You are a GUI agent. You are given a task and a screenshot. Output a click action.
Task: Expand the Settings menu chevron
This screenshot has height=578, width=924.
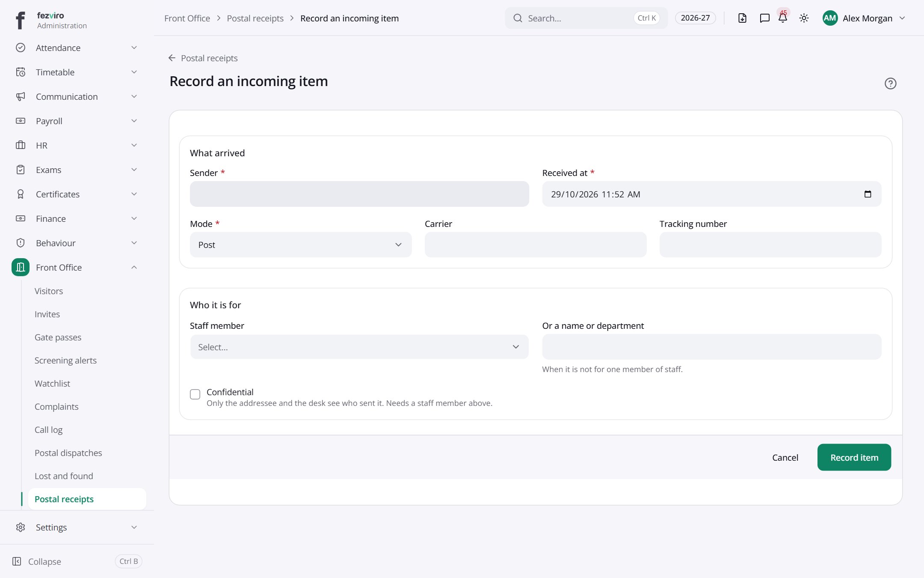(x=134, y=527)
